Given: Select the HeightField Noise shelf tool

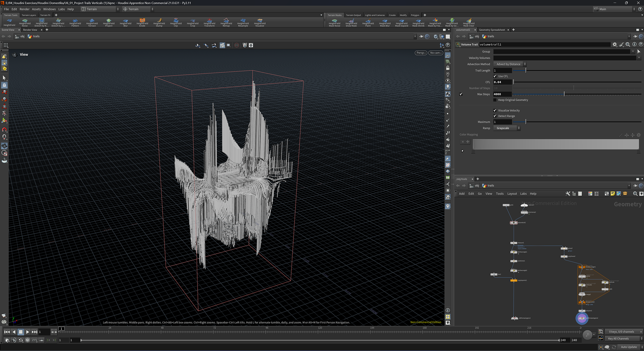Looking at the screenshot, I should [25, 22].
